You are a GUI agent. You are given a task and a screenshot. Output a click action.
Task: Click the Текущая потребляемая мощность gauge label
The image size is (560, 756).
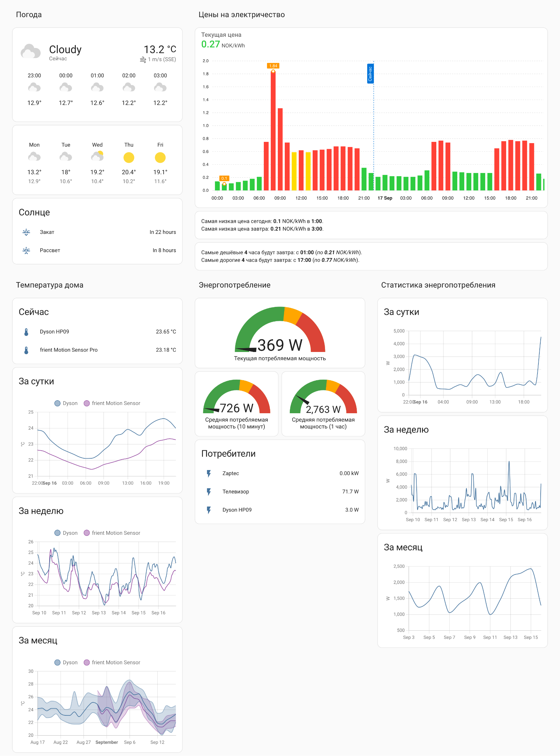280,359
